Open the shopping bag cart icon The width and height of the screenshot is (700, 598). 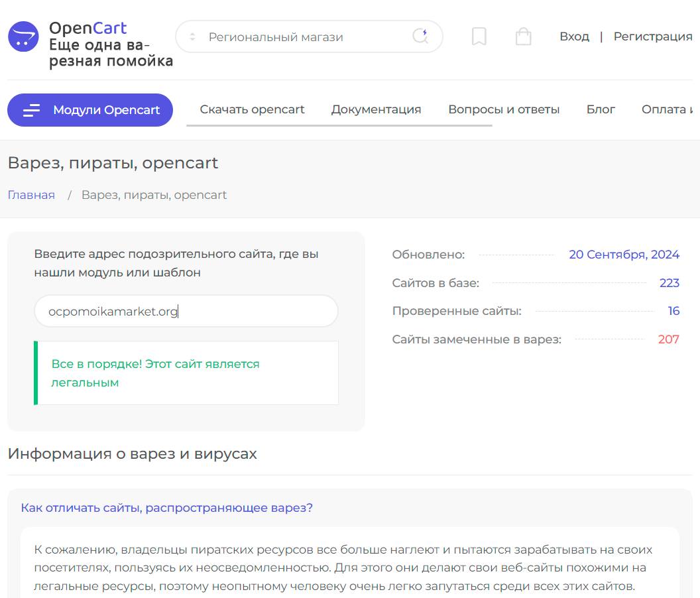pos(523,36)
